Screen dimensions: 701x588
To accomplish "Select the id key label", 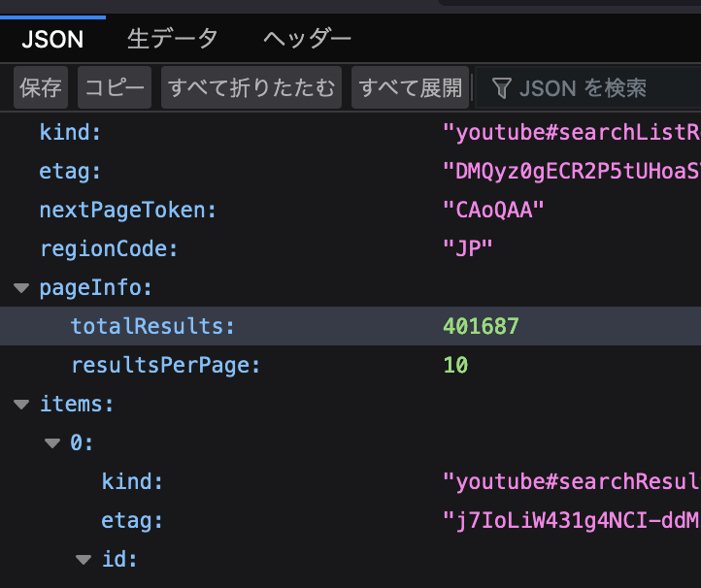I will pyautogui.click(x=119, y=560).
